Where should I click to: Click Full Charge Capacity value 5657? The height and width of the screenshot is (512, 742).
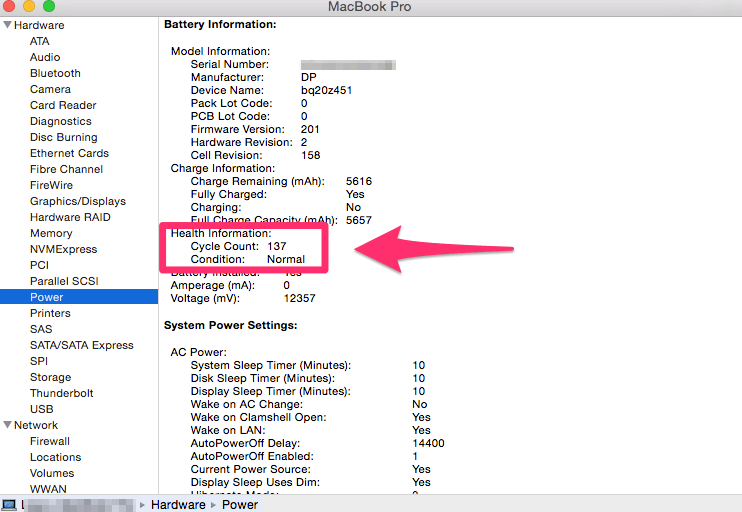pos(359,220)
